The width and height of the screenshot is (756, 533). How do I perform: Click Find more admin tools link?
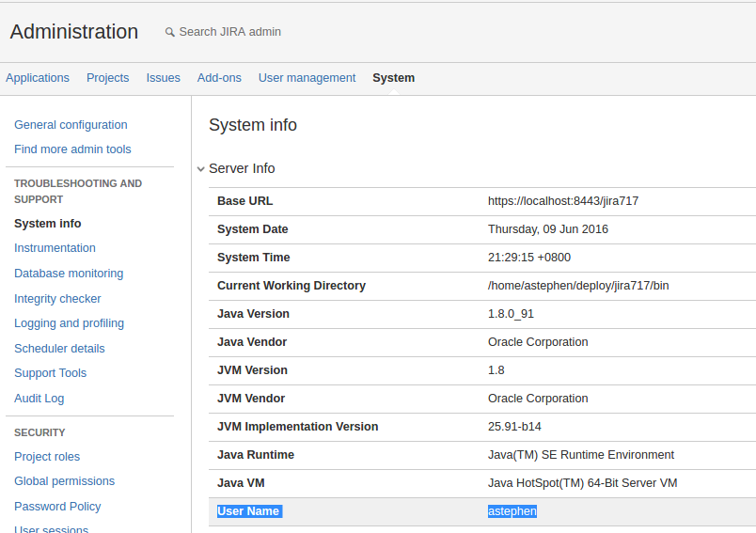(x=72, y=149)
